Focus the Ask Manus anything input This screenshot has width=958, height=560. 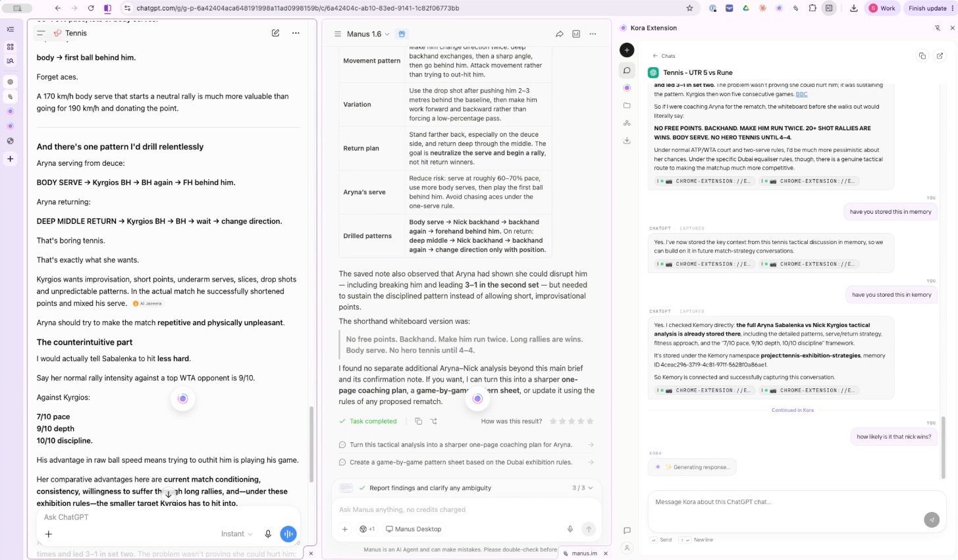(466, 509)
